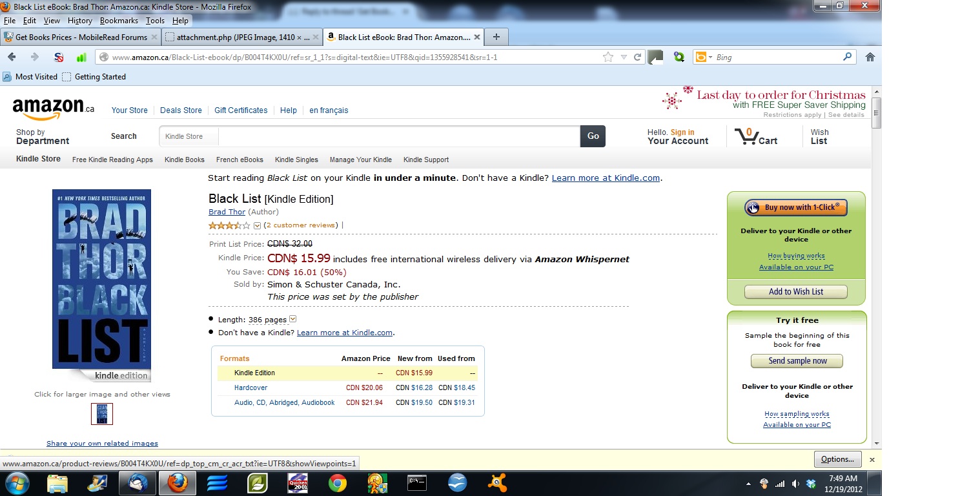Viewport: 980px width, 496px height.
Task: Click the search magnifier in Bing box
Action: [x=848, y=57]
